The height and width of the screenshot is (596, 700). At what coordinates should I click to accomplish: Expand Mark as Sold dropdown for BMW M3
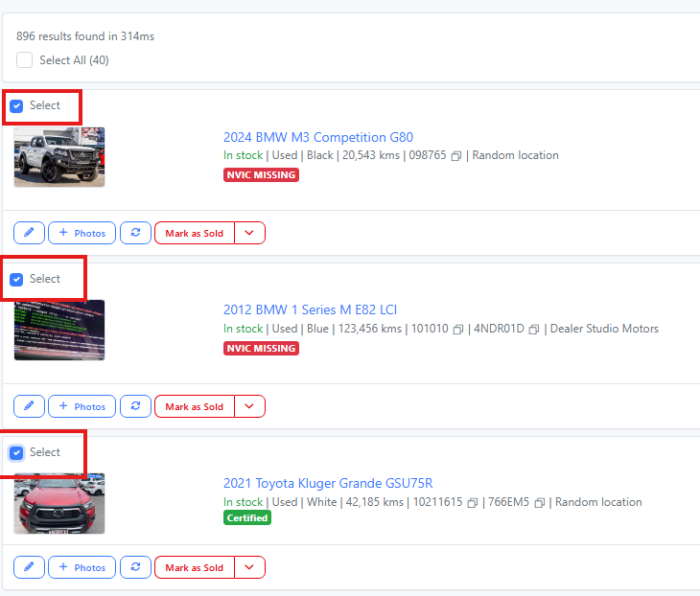pos(249,233)
